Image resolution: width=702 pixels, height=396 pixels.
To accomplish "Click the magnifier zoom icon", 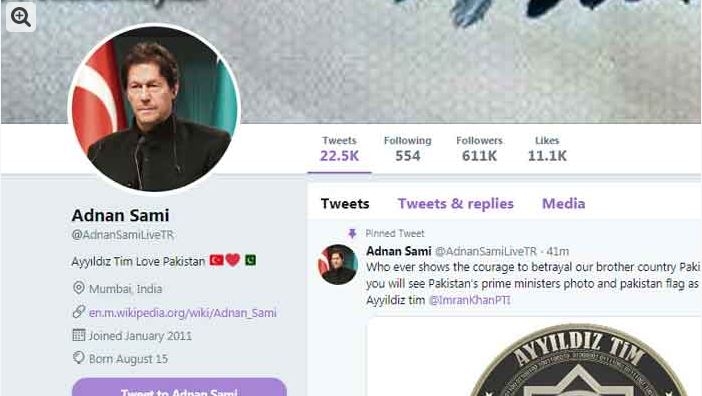I will 21,17.
